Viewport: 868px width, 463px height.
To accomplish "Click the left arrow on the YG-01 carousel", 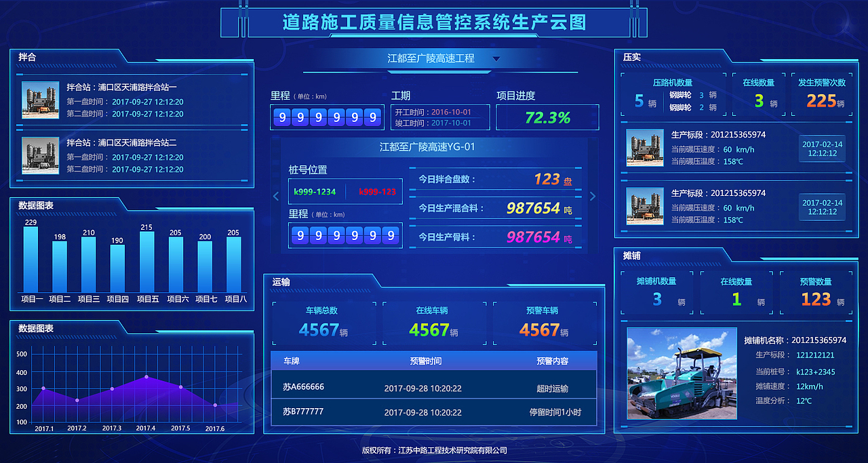I will (x=275, y=195).
